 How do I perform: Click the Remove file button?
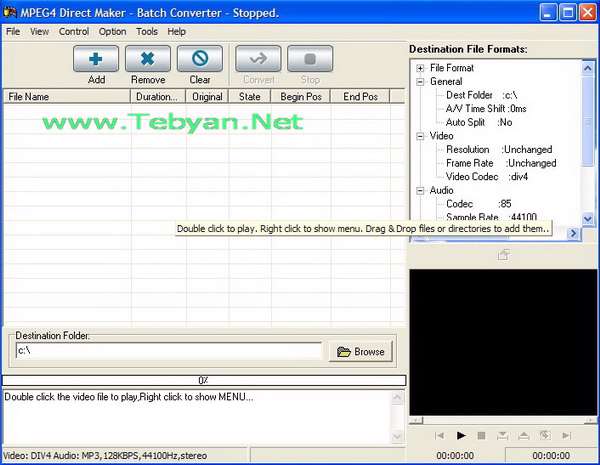coord(148,59)
